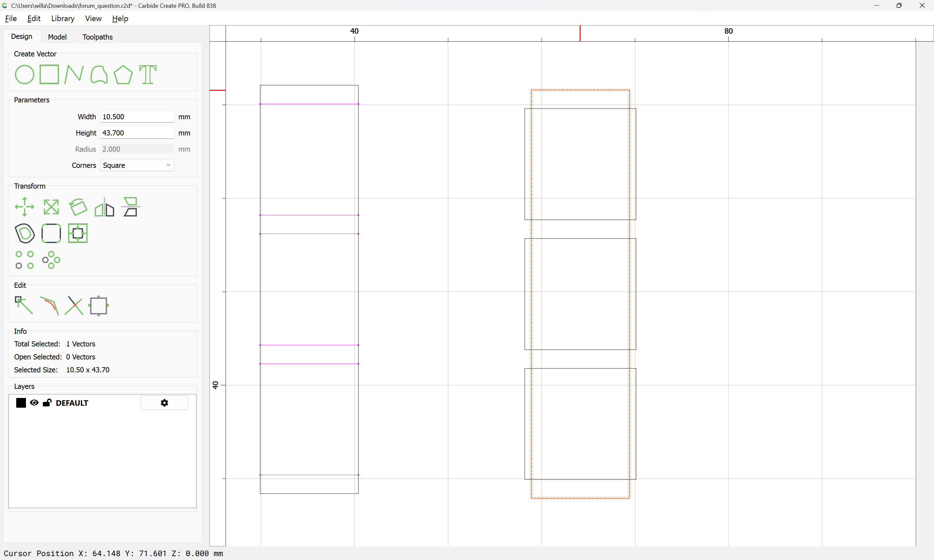Toggle lock on DEFAULT layer

47,402
